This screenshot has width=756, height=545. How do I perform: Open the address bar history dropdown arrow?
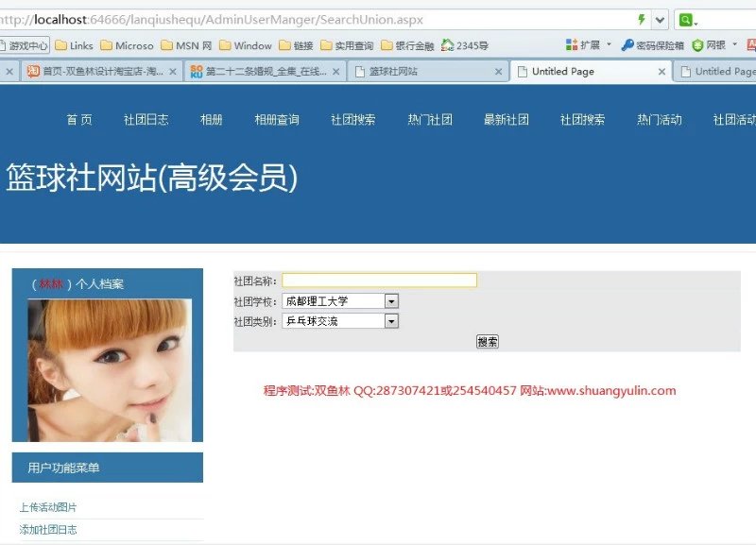point(660,20)
